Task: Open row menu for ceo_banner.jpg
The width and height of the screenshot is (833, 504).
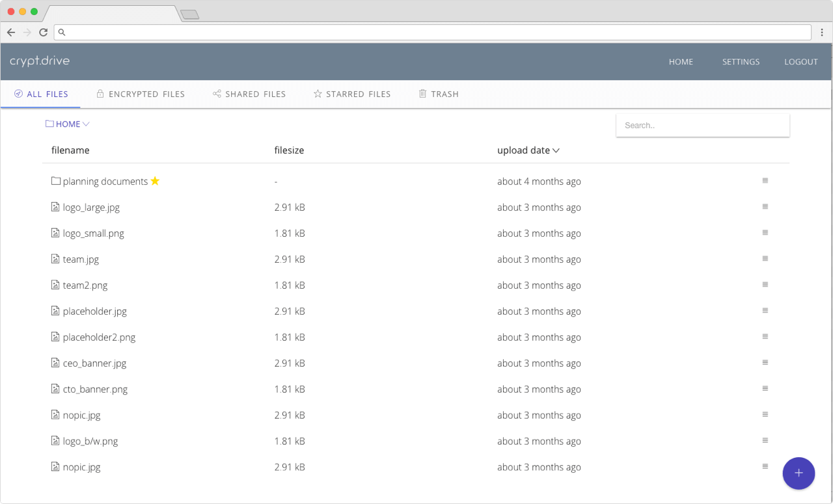Action: [765, 363]
